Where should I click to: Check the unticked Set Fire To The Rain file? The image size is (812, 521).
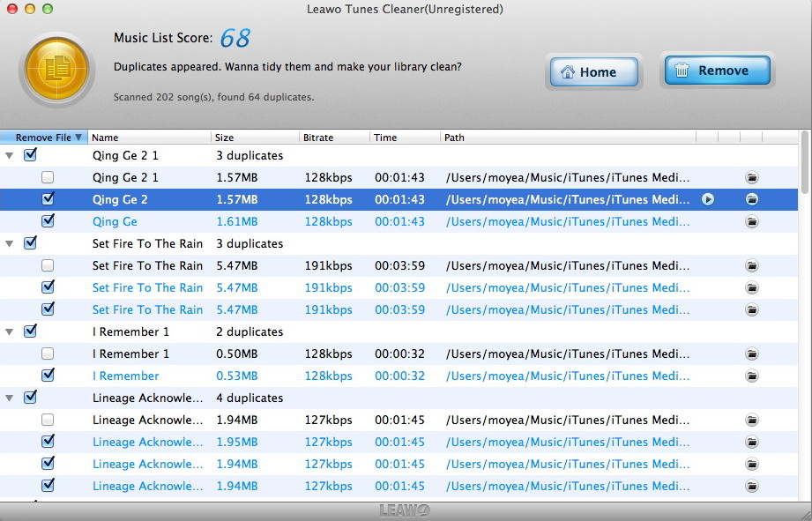point(48,265)
